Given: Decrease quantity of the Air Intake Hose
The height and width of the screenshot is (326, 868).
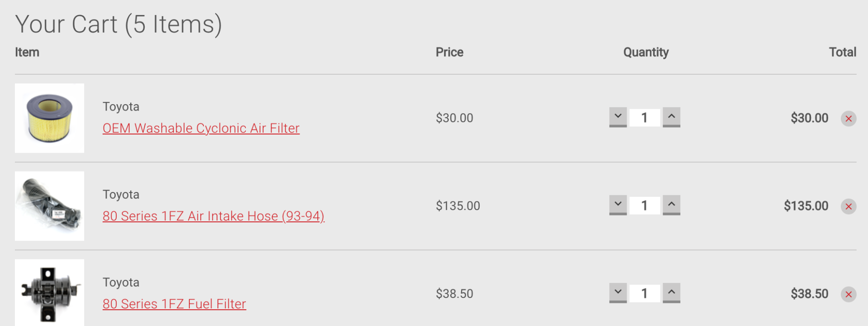Looking at the screenshot, I should (618, 205).
